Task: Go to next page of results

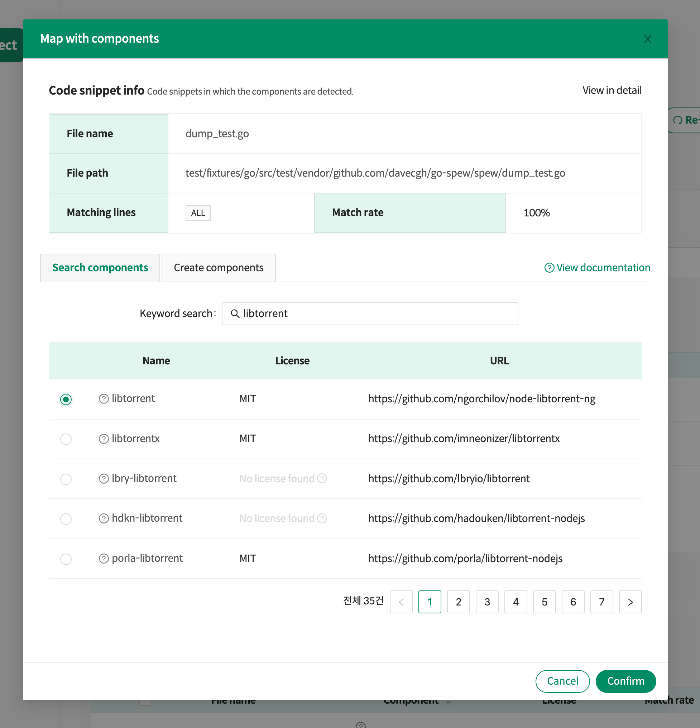Action: coord(630,602)
